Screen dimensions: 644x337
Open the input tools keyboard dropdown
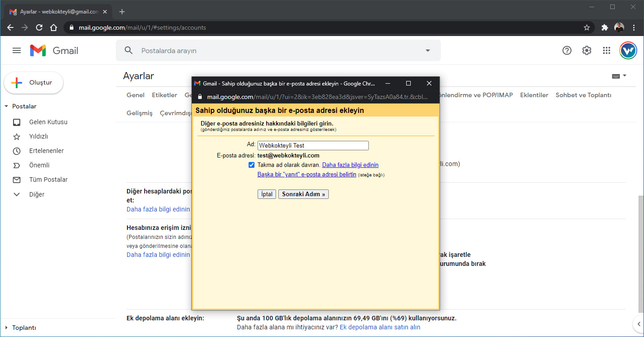click(x=619, y=76)
